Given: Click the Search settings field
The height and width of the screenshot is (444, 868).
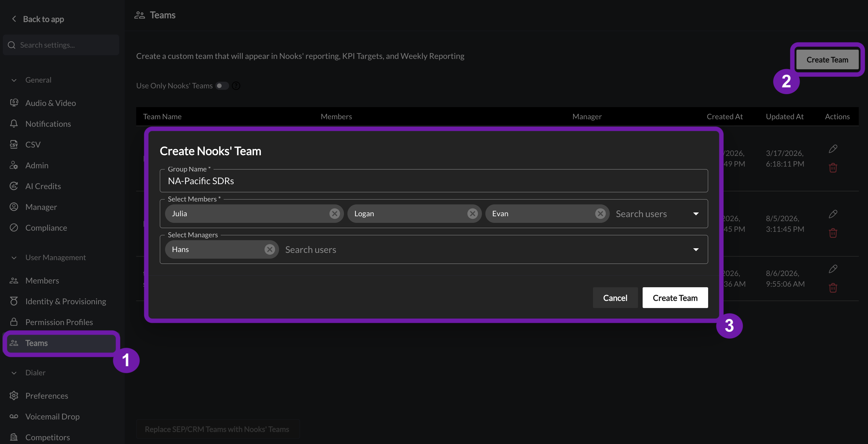Looking at the screenshot, I should point(61,45).
